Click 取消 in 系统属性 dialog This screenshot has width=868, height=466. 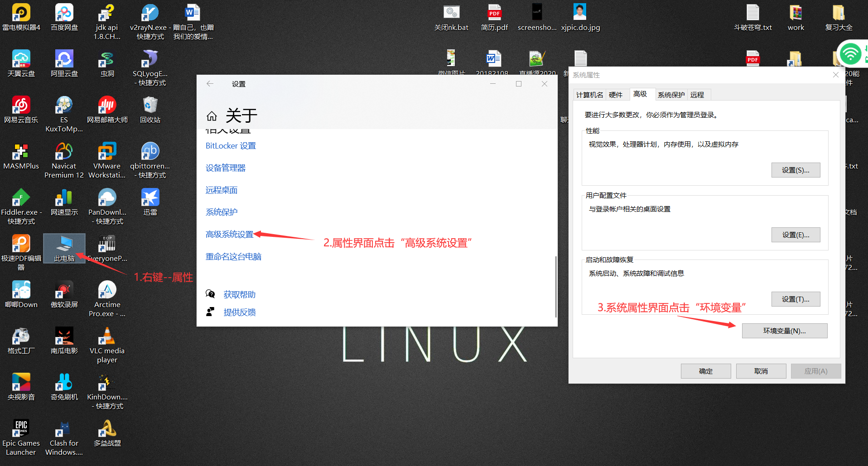click(x=761, y=371)
